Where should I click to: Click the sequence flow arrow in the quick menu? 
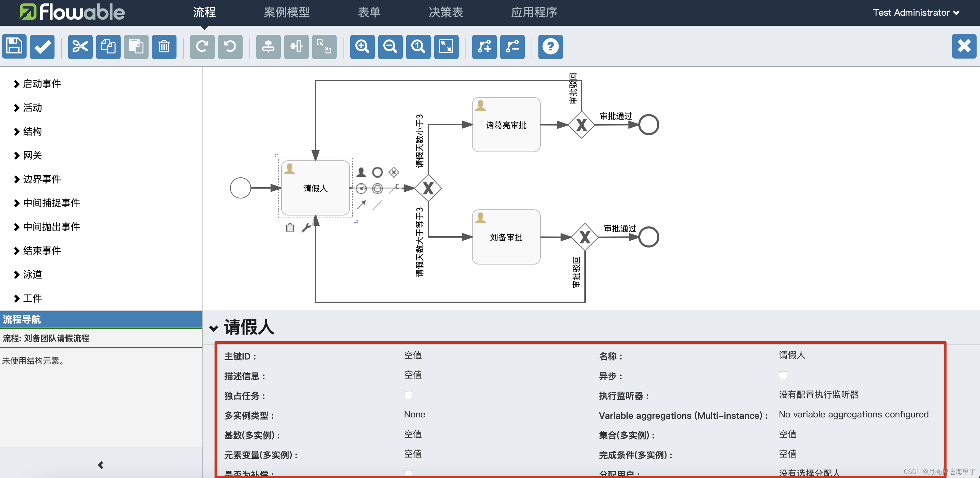pos(362,204)
